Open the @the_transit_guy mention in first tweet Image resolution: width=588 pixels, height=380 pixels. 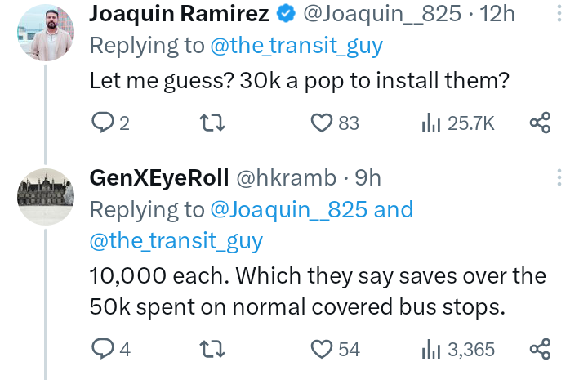pos(296,46)
